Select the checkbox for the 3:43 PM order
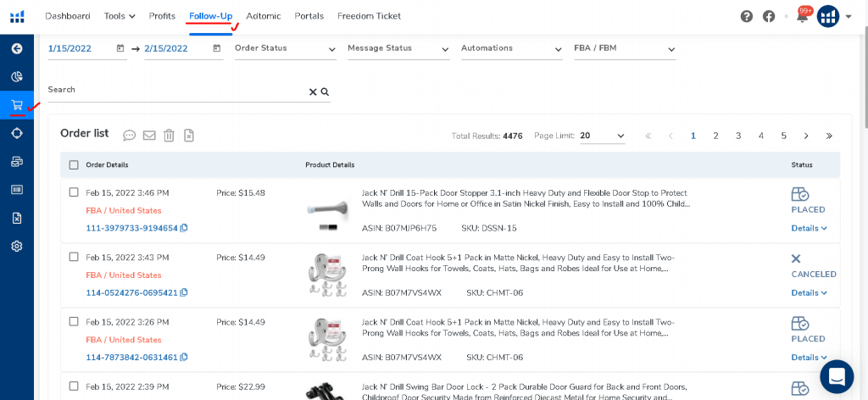868x400 pixels. tap(74, 257)
